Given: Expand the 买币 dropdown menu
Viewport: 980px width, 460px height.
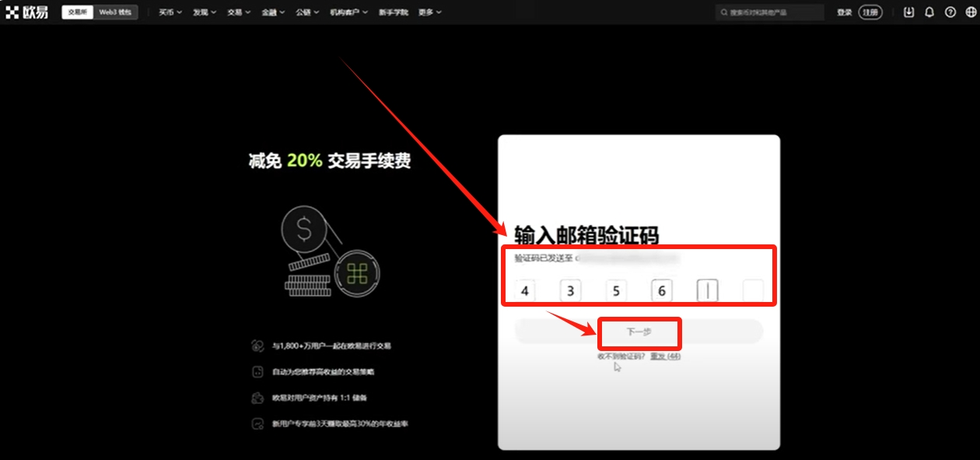Looking at the screenshot, I should click(x=170, y=12).
